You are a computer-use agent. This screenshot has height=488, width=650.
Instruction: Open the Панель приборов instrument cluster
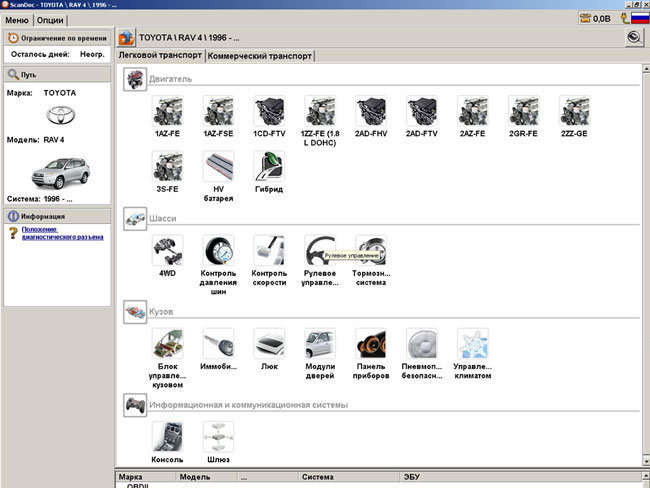coord(371,344)
